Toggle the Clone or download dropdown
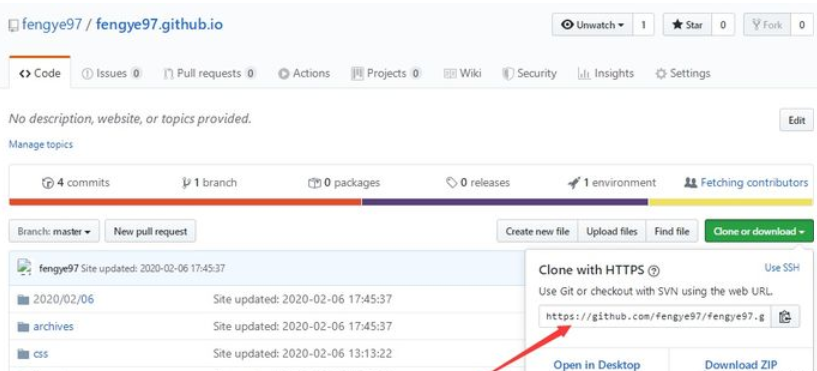The width and height of the screenshot is (817, 371). [759, 231]
